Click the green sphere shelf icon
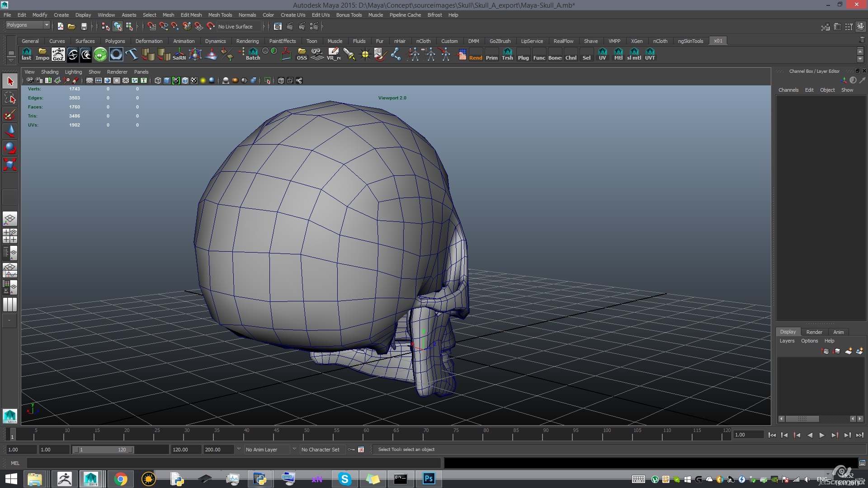Viewport: 868px width, 488px height. (100, 54)
